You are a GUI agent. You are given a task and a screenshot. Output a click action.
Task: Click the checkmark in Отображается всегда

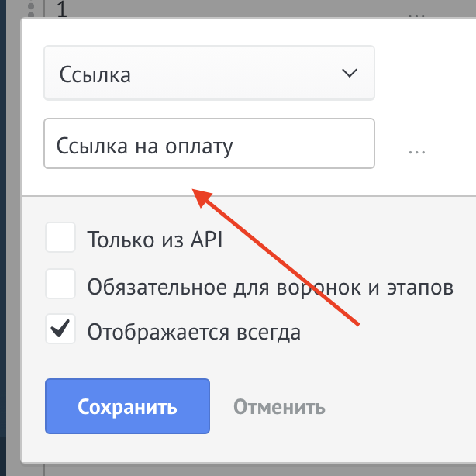60,329
